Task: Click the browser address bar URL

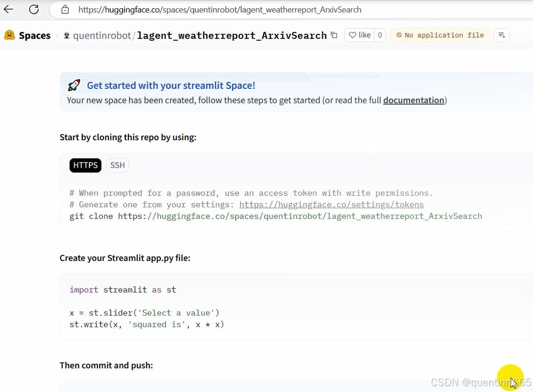Action: [220, 10]
